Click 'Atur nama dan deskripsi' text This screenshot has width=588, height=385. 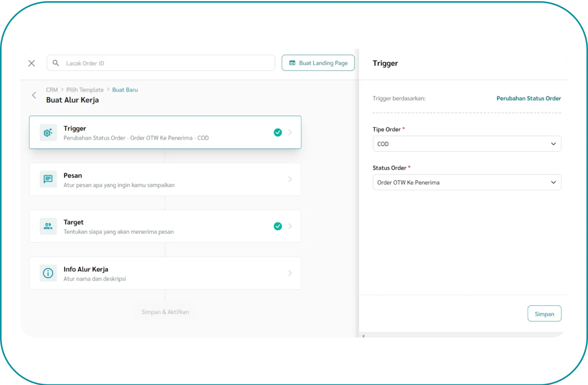point(95,279)
